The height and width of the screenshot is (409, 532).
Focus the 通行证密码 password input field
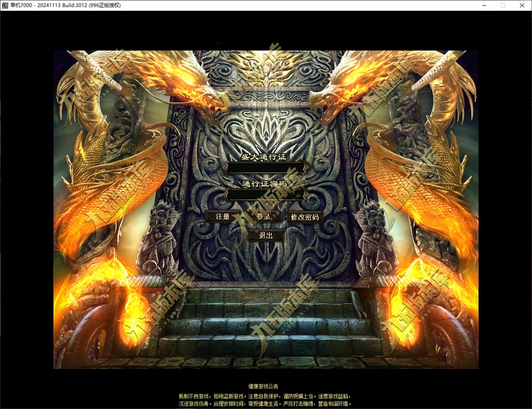[265, 195]
